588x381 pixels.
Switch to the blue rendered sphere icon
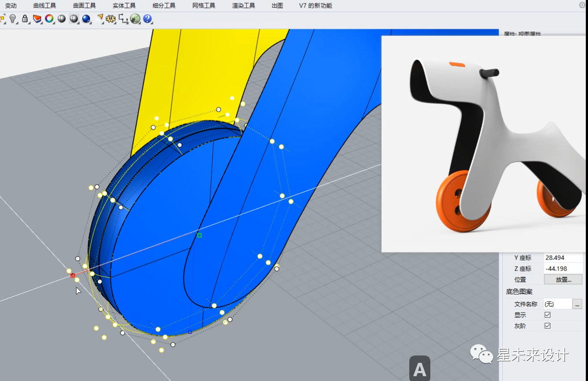tap(86, 18)
